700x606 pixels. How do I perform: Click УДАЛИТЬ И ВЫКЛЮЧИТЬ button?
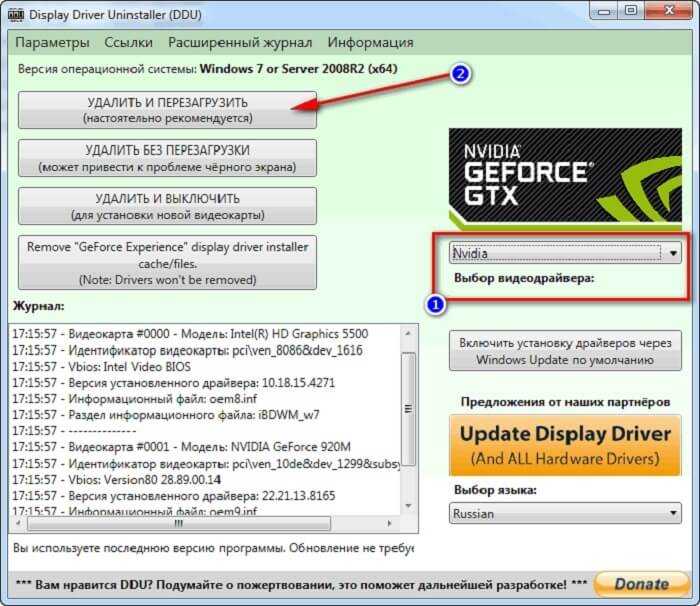167,206
